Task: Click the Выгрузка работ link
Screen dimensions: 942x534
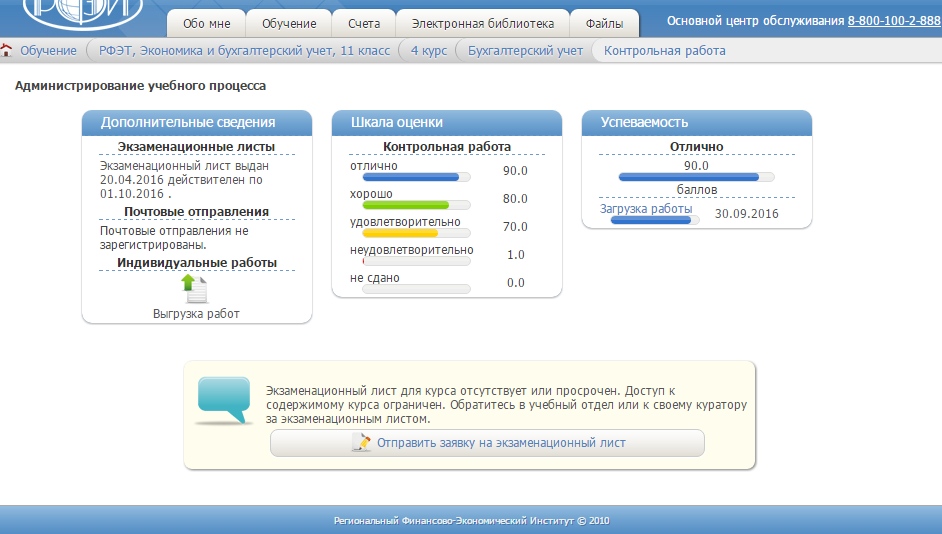Action: tap(196, 313)
